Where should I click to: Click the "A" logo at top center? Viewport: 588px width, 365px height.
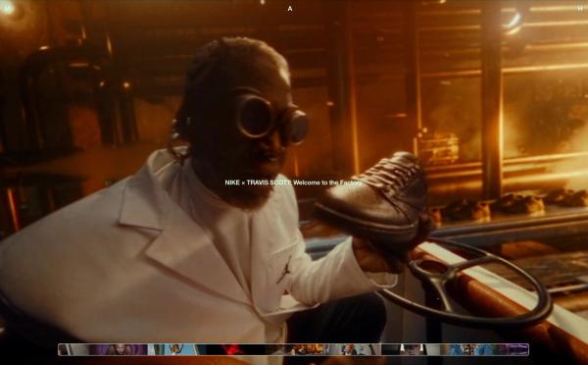click(290, 9)
